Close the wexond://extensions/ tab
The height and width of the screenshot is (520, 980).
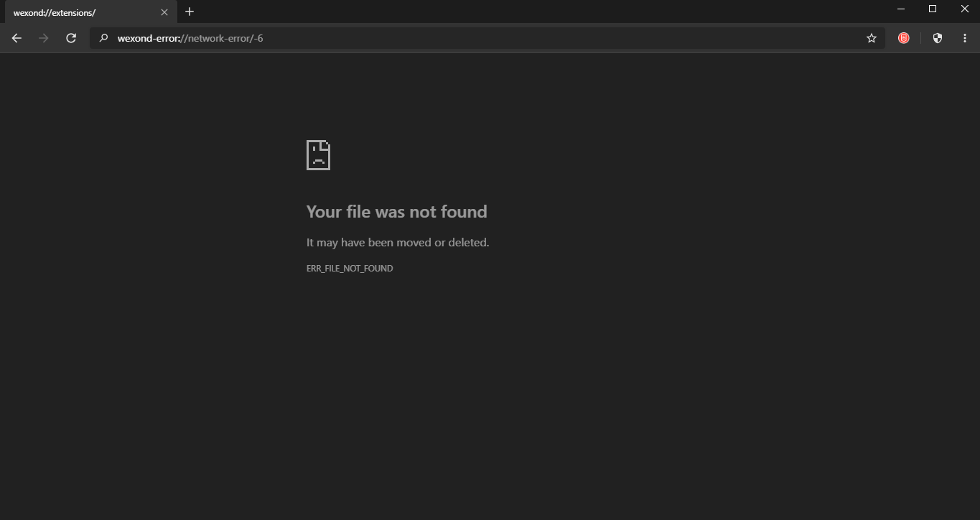(164, 12)
